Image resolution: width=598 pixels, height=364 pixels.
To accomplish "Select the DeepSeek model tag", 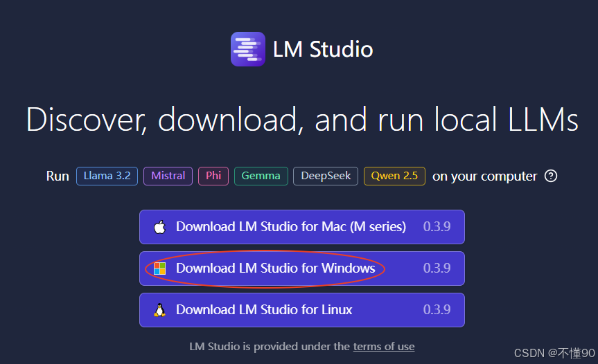I will [x=326, y=176].
